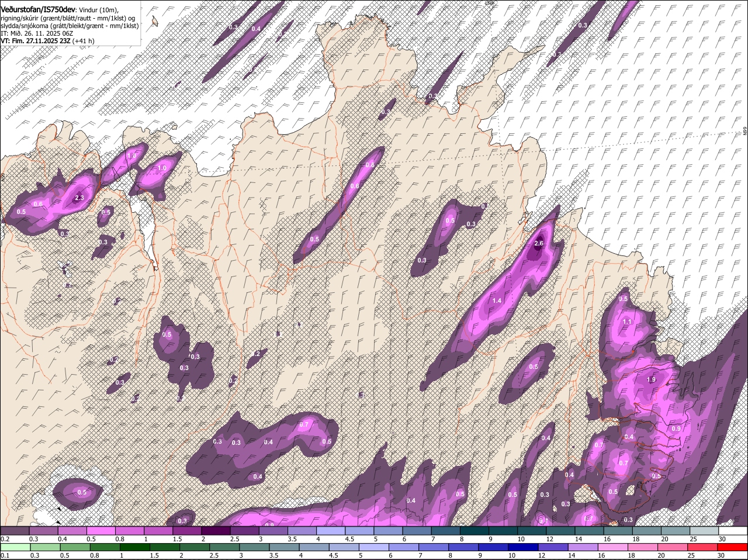The image size is (748, 560).
Task: Pick the dark blue bottom-row swatch between 10 and 12
Action: (523, 547)
